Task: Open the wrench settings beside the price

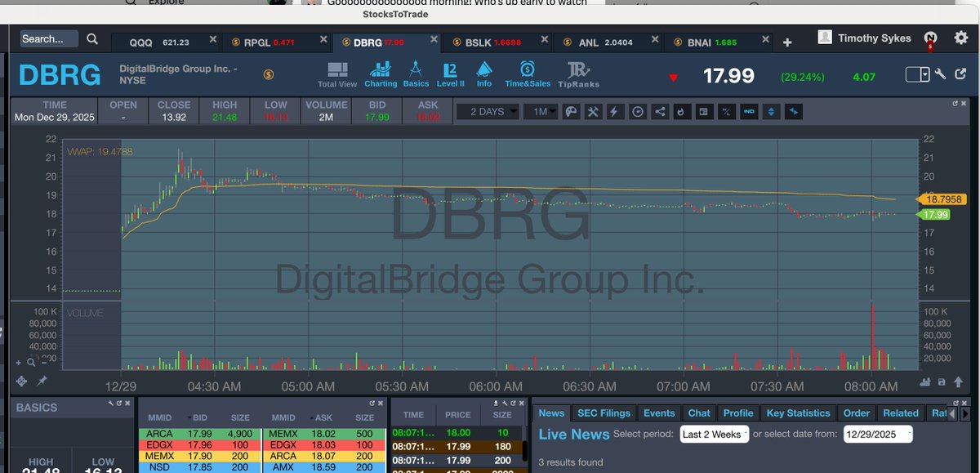Action: click(x=940, y=74)
